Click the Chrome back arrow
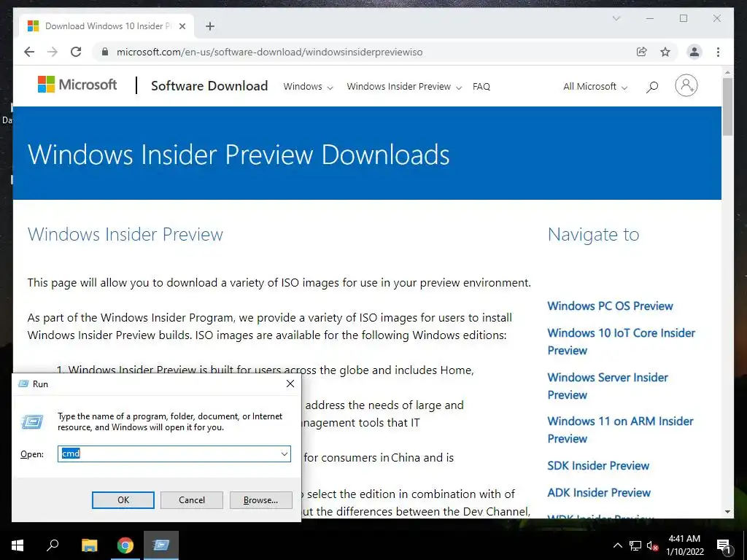Screen dimensions: 747x560 pyautogui.click(x=29, y=52)
